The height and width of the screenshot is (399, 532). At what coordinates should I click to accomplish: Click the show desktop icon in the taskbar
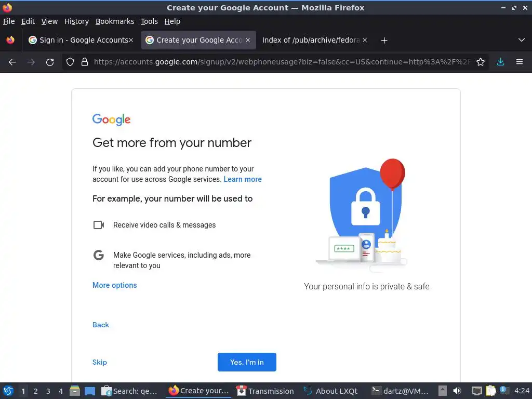[x=90, y=391]
